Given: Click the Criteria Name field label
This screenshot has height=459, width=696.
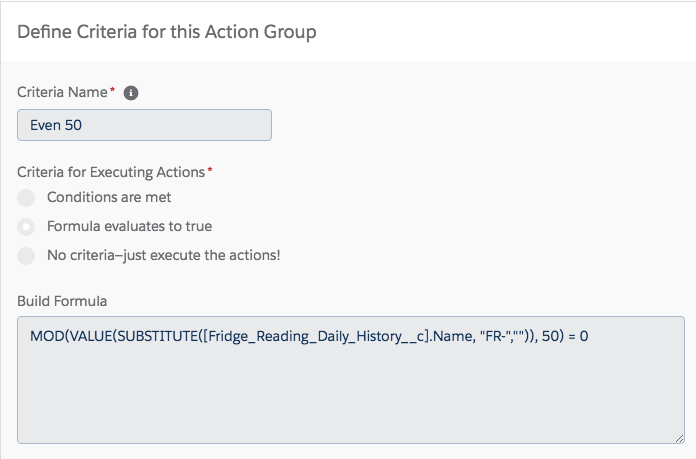Looking at the screenshot, I should coord(62,92).
